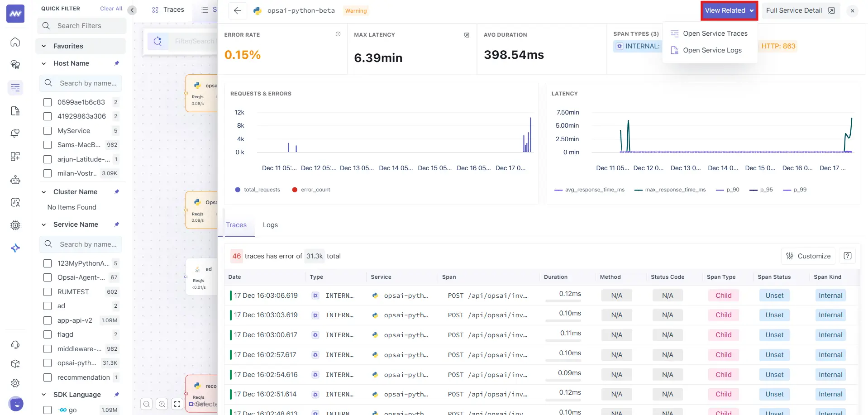This screenshot has height=415, width=868.
Task: Click the zoom out magnifier icon
Action: click(147, 404)
